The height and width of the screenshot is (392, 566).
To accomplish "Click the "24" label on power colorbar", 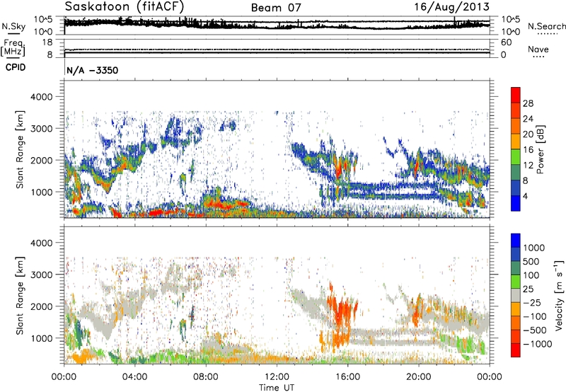I will tap(528, 119).
